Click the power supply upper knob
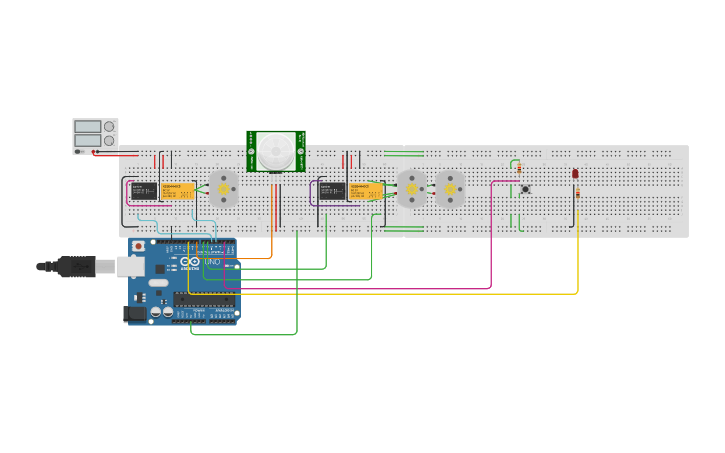725x453 pixels. 109,126
